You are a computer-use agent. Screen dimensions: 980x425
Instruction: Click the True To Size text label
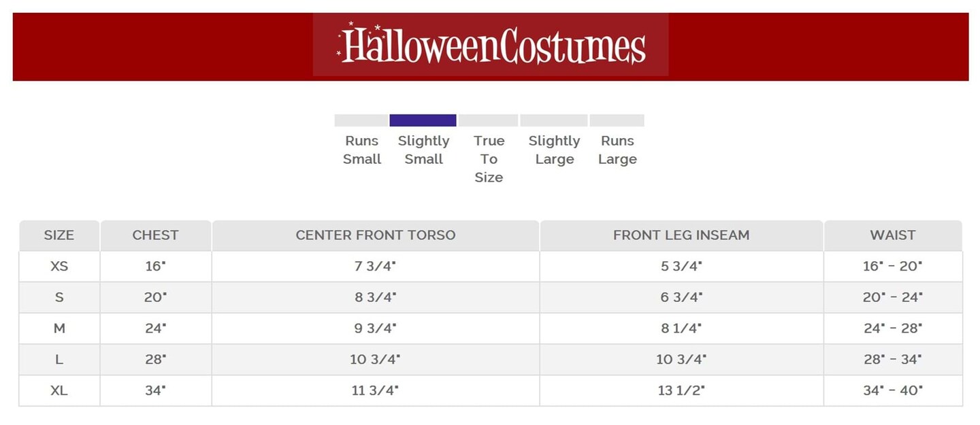(x=489, y=158)
